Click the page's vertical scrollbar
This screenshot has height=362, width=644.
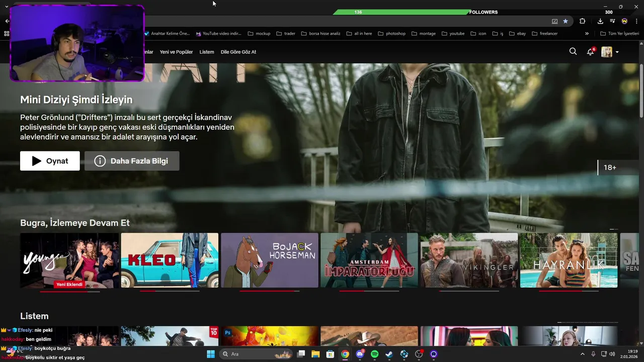(x=641, y=90)
